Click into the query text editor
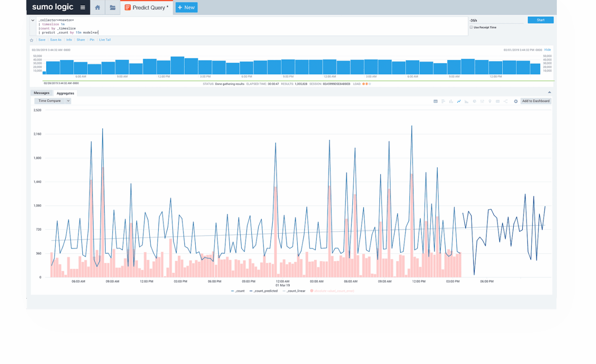Viewport: 596px width, 364px height. tap(252, 26)
